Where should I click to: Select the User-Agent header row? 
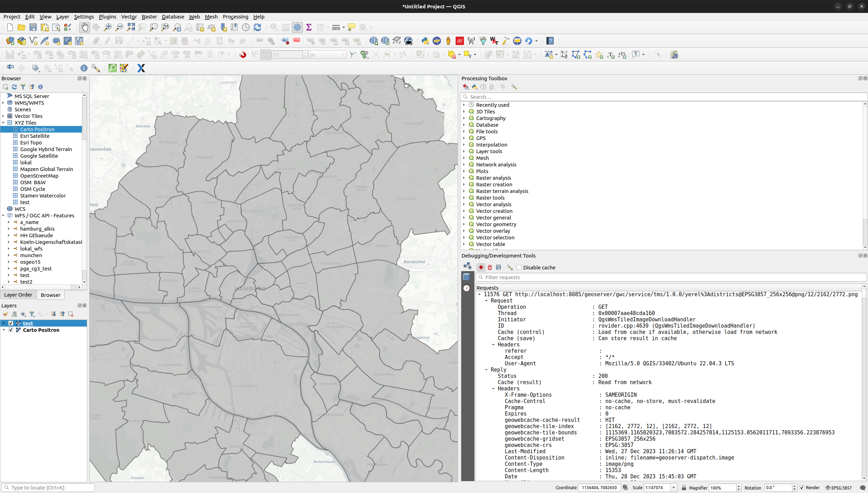coord(619,364)
